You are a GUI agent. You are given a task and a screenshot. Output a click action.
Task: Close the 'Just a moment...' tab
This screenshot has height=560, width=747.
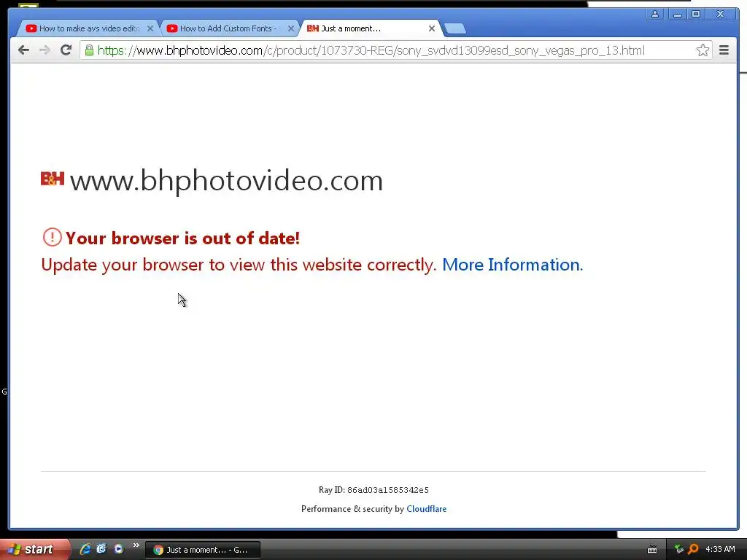432,28
